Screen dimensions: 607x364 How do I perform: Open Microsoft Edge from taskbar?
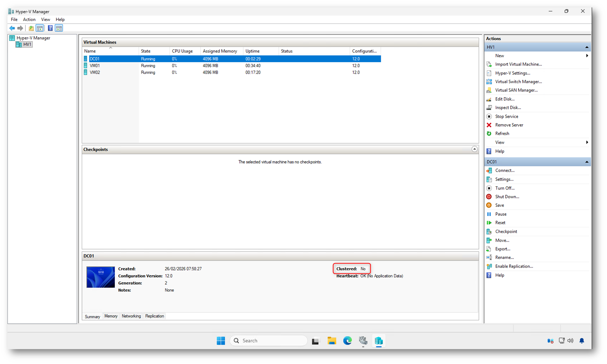(347, 341)
